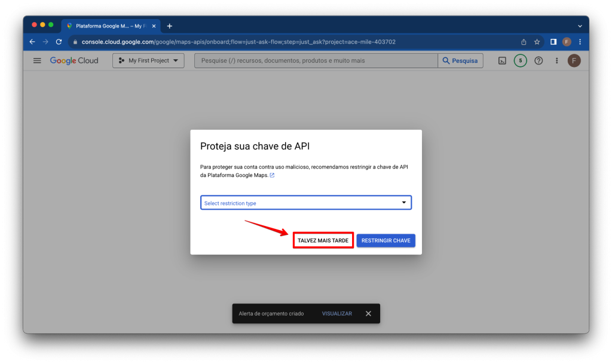This screenshot has height=364, width=612.
Task: Expand the tab search chevron
Action: pyautogui.click(x=580, y=26)
